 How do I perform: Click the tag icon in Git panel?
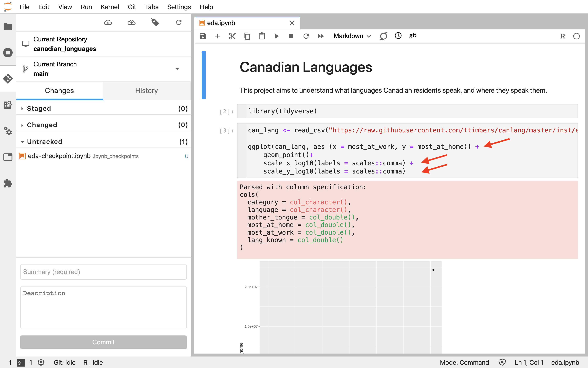pos(155,23)
